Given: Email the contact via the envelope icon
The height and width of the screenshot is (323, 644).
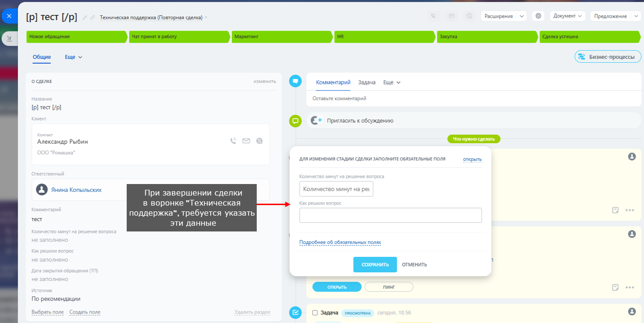Looking at the screenshot, I should point(246,141).
